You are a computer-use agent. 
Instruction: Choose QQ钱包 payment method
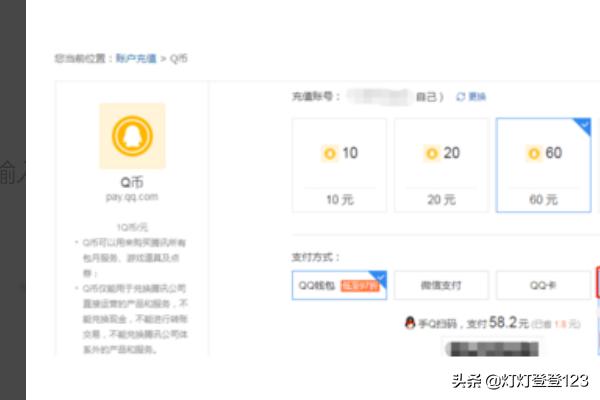click(x=339, y=285)
